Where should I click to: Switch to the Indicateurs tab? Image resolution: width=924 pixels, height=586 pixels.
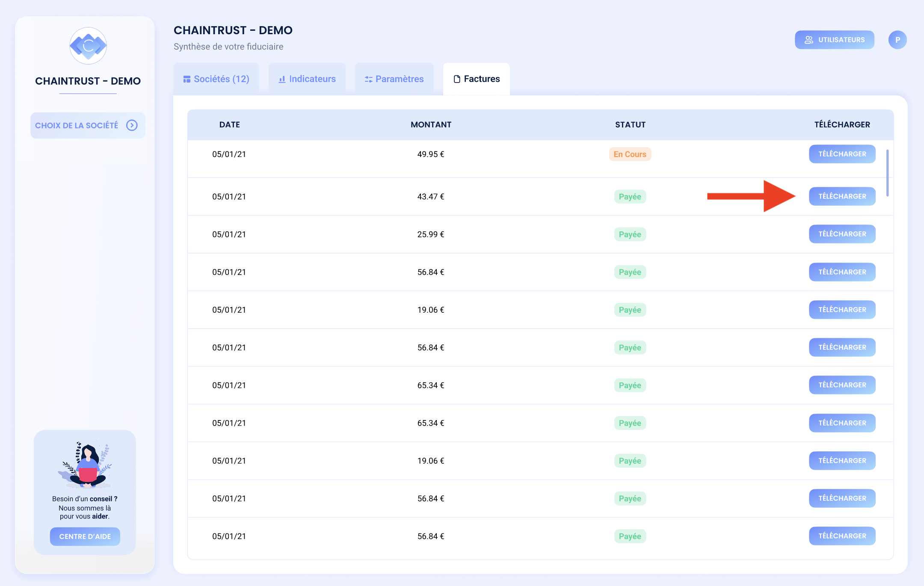point(307,79)
